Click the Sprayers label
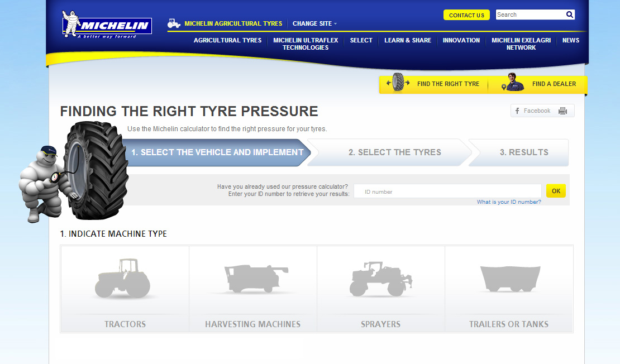The width and height of the screenshot is (620, 364). (x=381, y=324)
